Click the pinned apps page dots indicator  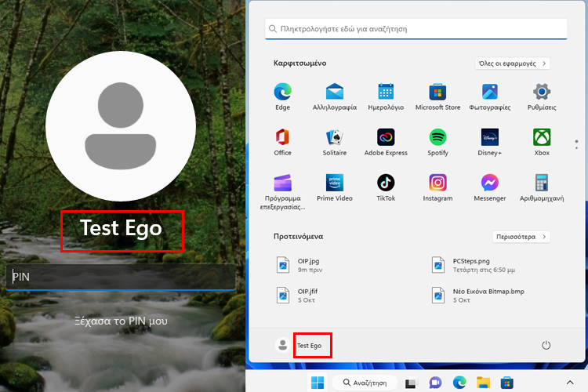(576, 144)
